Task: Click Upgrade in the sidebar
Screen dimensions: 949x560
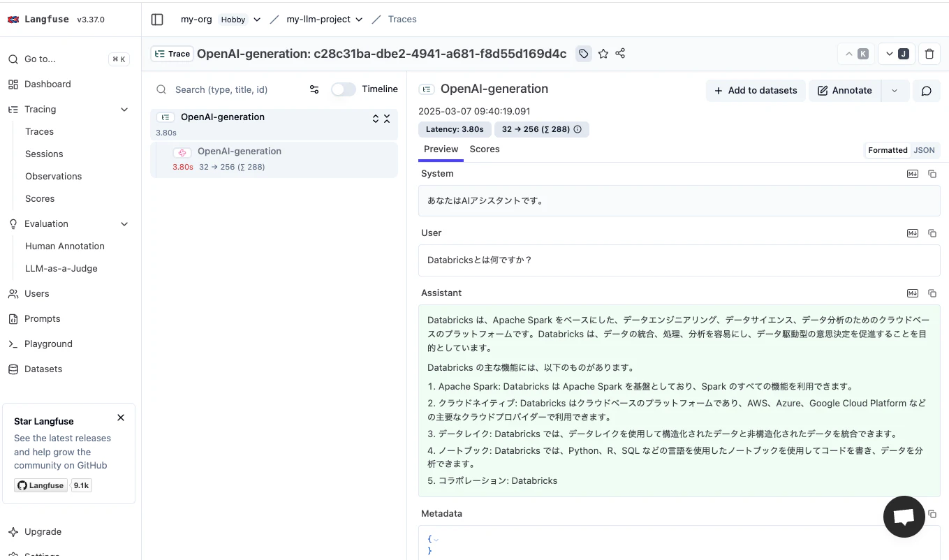Action: pos(43,531)
